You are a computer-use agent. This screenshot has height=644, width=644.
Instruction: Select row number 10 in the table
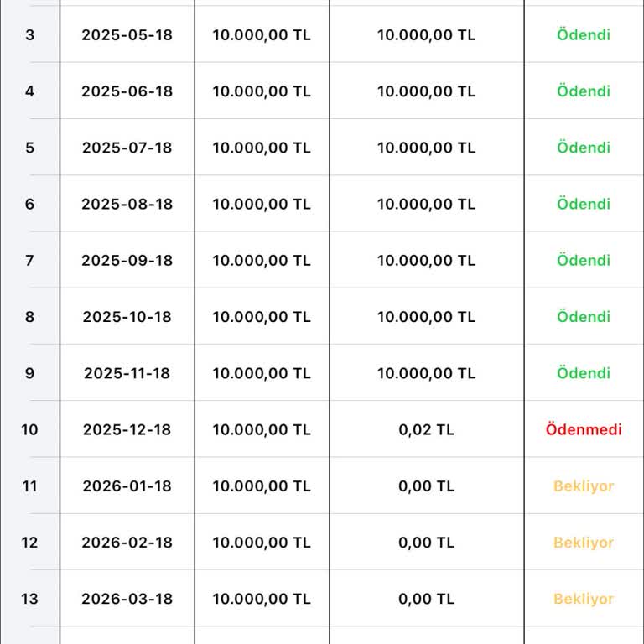30,429
